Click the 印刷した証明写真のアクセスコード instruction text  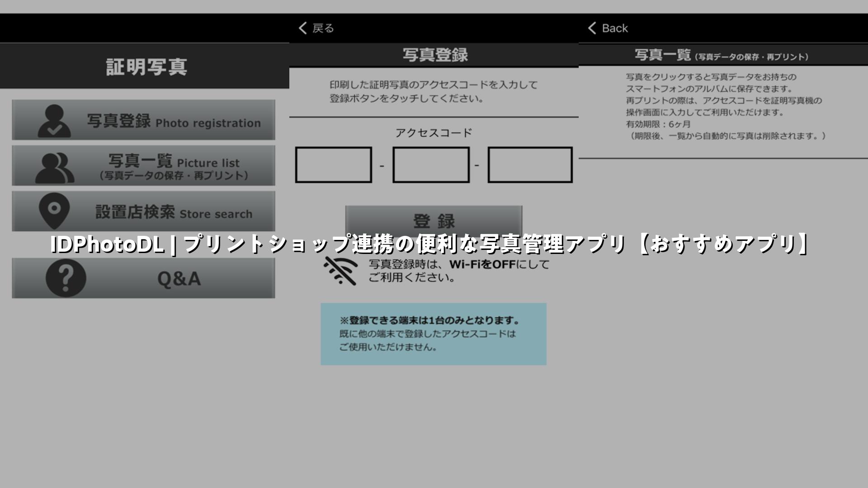coord(434,92)
